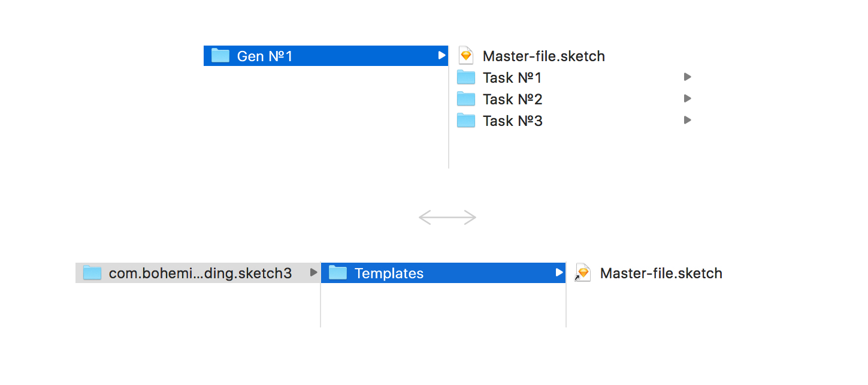
Task: Select the Templates folder label
Action: 389,273
